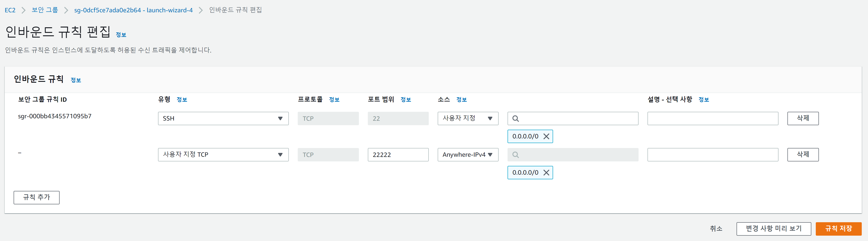The image size is (868, 241).
Task: Expand the SSH type dropdown
Action: click(x=223, y=118)
